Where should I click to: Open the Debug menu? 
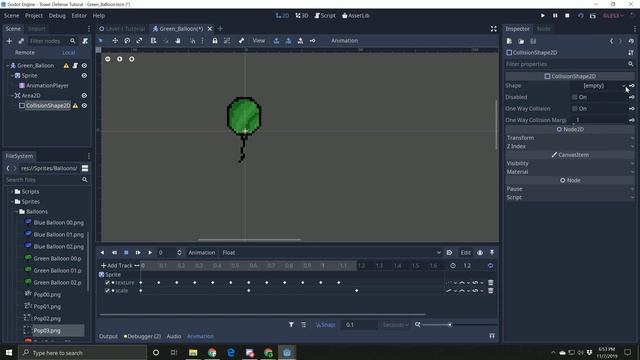57,16
